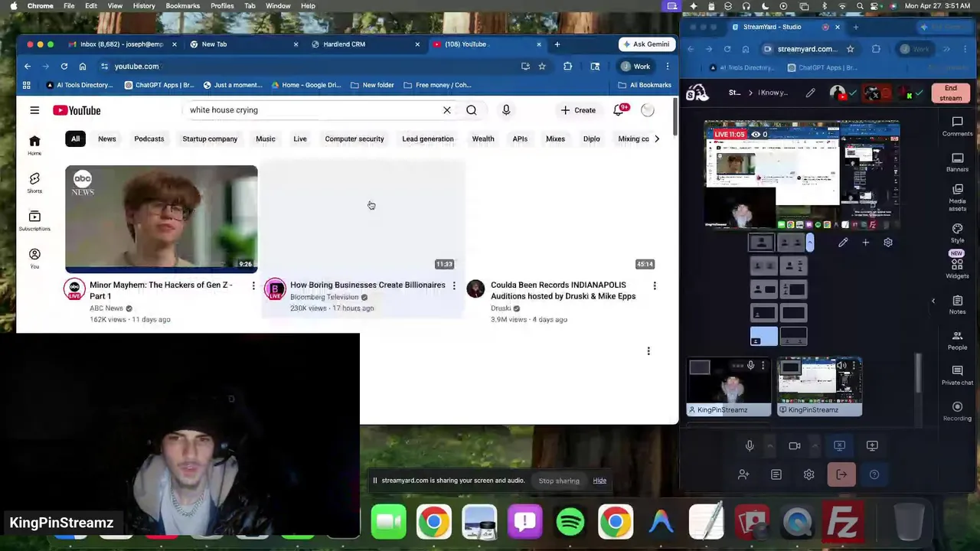Edit stream title with pencil icon
The image size is (980, 551).
click(810, 93)
